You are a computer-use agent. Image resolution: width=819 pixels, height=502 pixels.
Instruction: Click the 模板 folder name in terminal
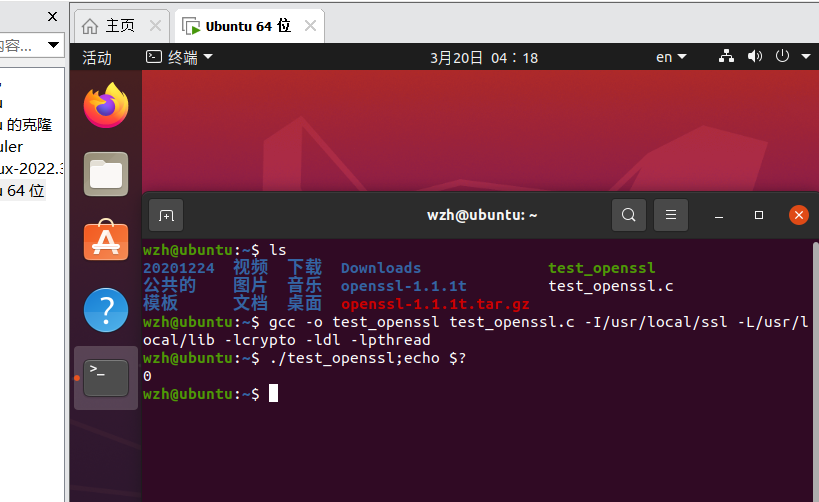160,303
